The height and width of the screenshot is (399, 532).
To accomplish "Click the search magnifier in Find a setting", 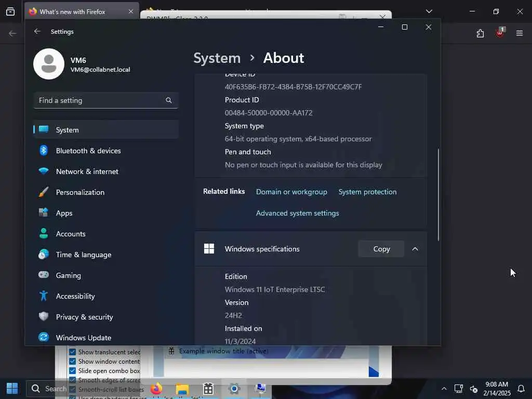I will (169, 100).
